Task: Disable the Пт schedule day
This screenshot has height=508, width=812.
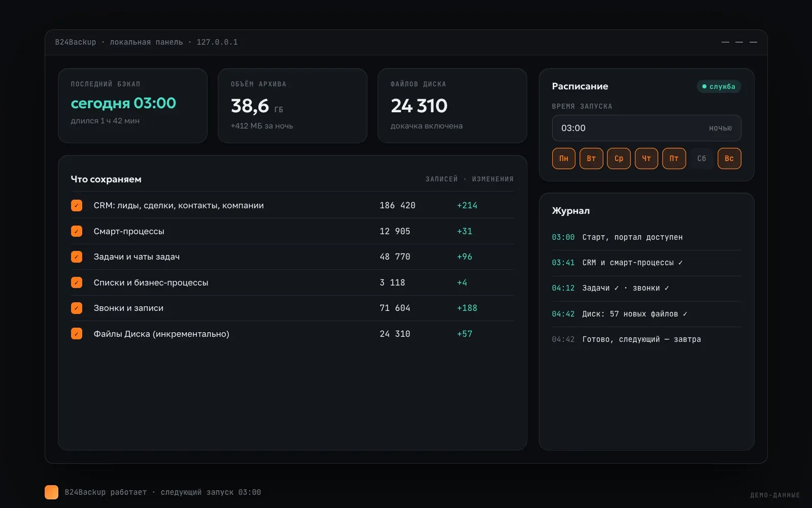Action: click(x=674, y=158)
